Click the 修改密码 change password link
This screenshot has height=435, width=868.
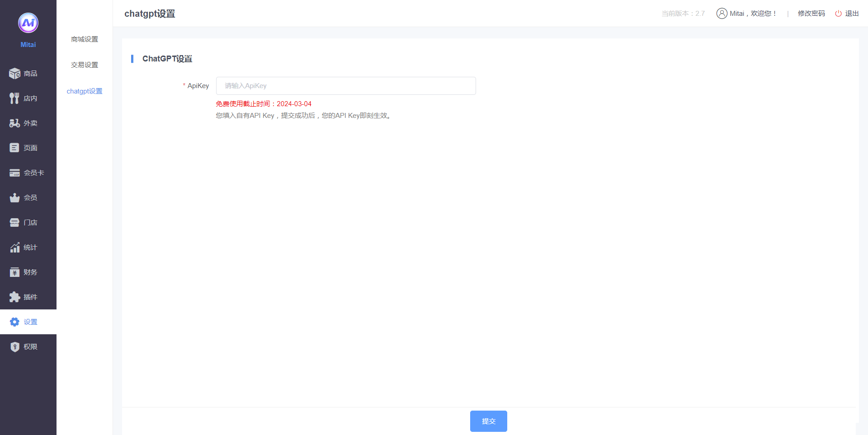[811, 14]
